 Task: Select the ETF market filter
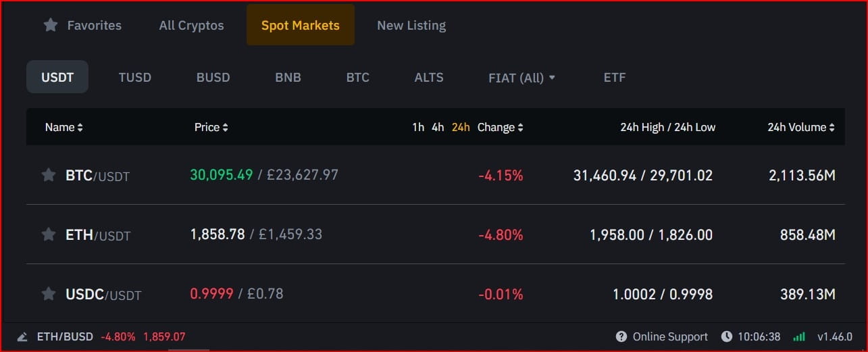[x=615, y=77]
